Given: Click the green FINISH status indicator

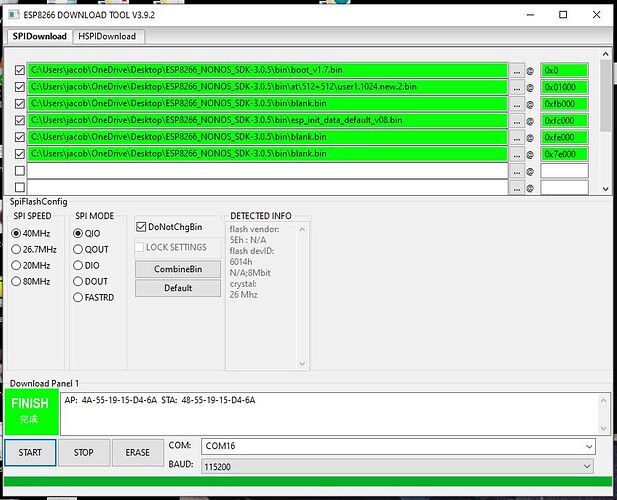Looking at the screenshot, I should (31, 412).
